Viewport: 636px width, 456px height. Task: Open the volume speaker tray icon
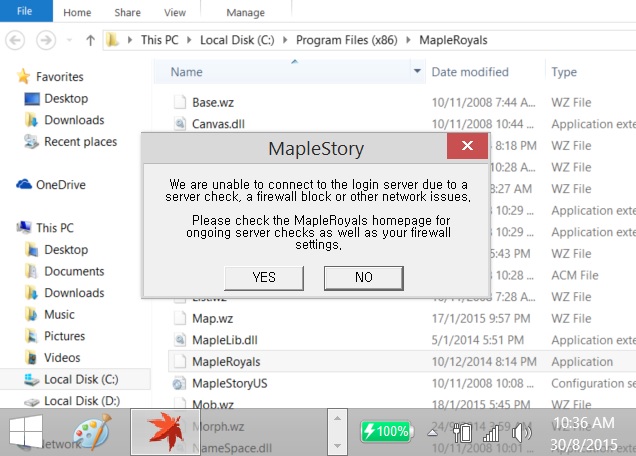pos(520,433)
